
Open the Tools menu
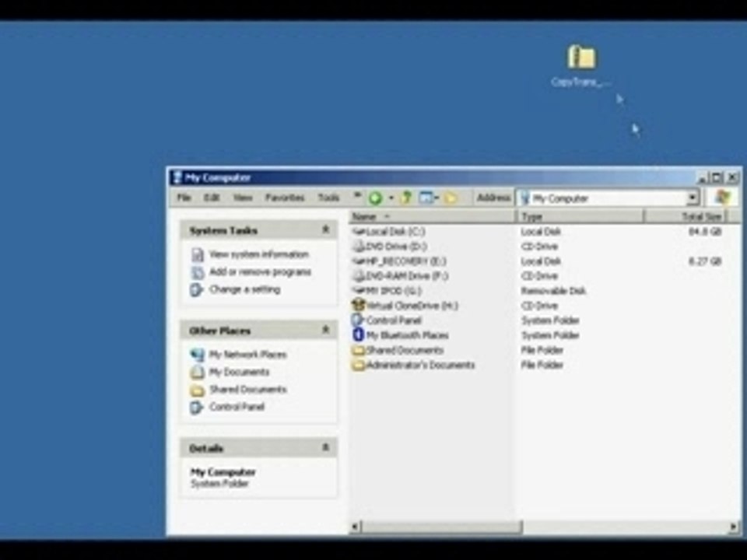pos(328,198)
